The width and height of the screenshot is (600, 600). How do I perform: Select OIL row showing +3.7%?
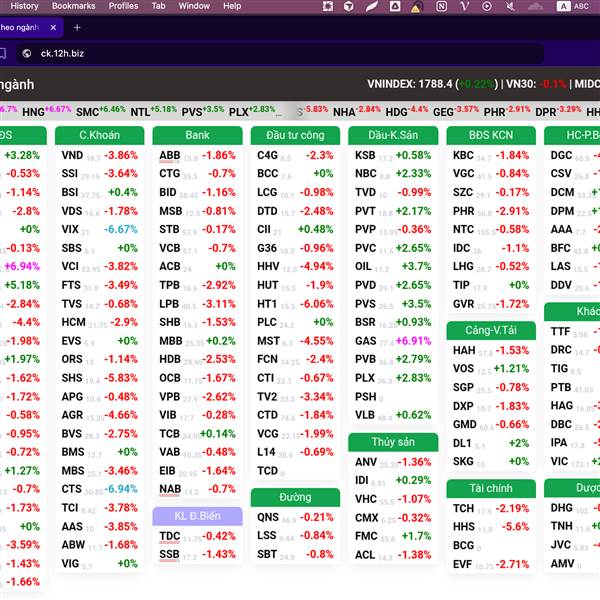393,267
